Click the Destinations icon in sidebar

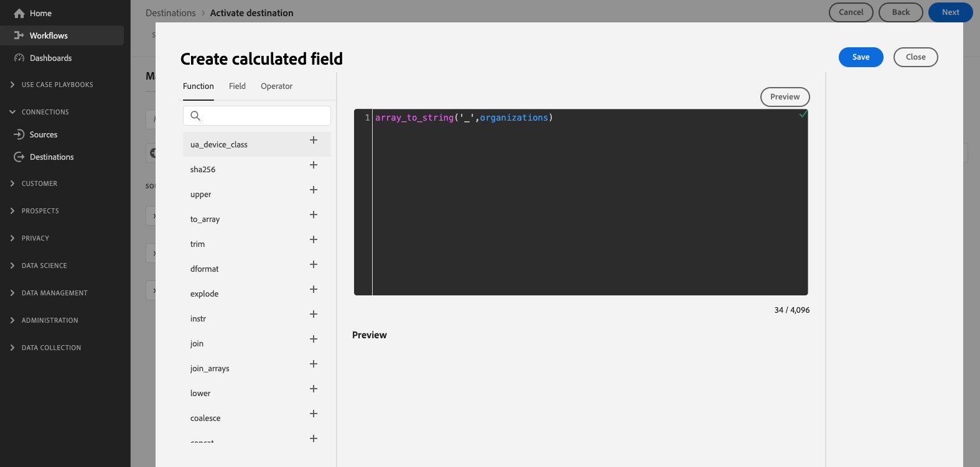(19, 157)
